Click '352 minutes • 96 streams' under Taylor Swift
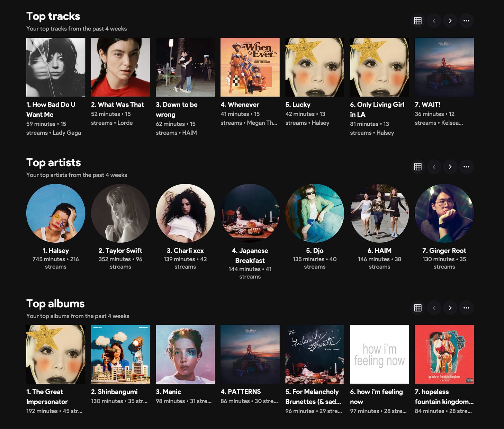 coord(120,263)
